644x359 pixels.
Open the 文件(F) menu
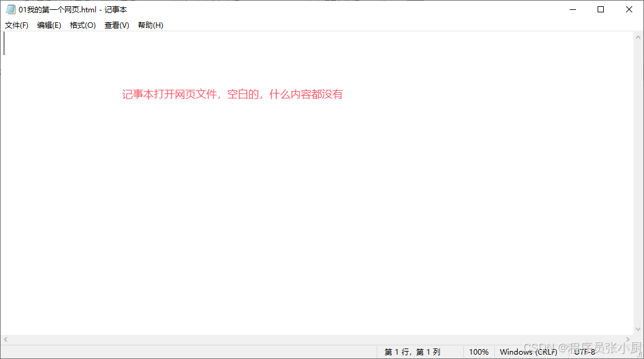(x=17, y=25)
